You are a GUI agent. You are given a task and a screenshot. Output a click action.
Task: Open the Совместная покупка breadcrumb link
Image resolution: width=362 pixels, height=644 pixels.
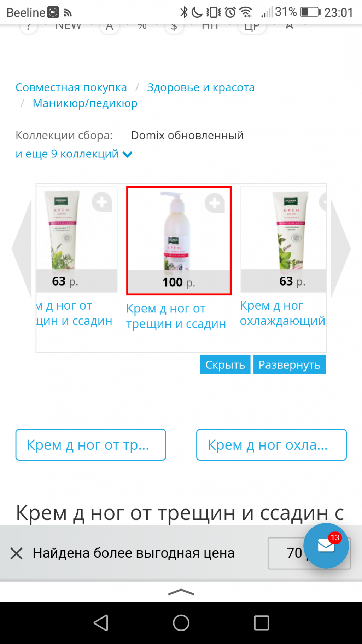(71, 87)
